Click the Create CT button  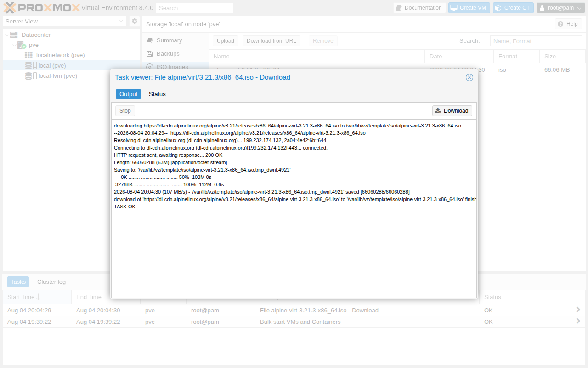513,8
